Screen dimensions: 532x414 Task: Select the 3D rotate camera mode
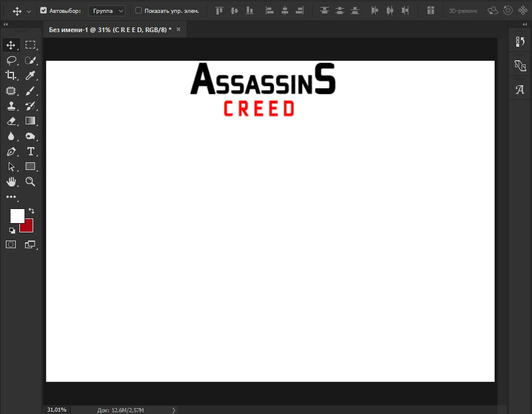(492, 10)
